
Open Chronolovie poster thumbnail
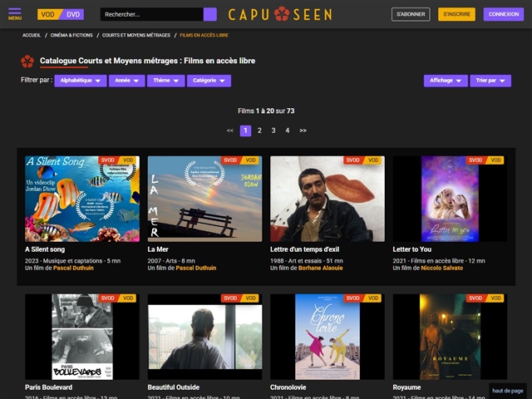click(328, 337)
